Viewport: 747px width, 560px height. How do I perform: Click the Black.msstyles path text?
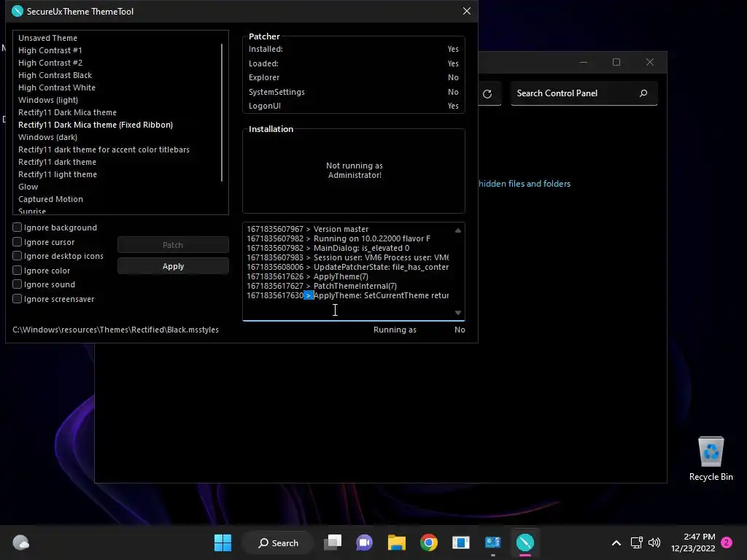(x=116, y=330)
